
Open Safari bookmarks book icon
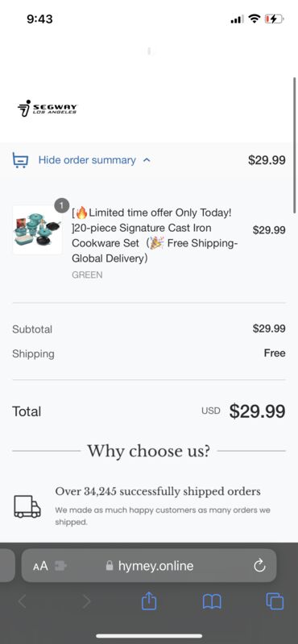tap(212, 602)
